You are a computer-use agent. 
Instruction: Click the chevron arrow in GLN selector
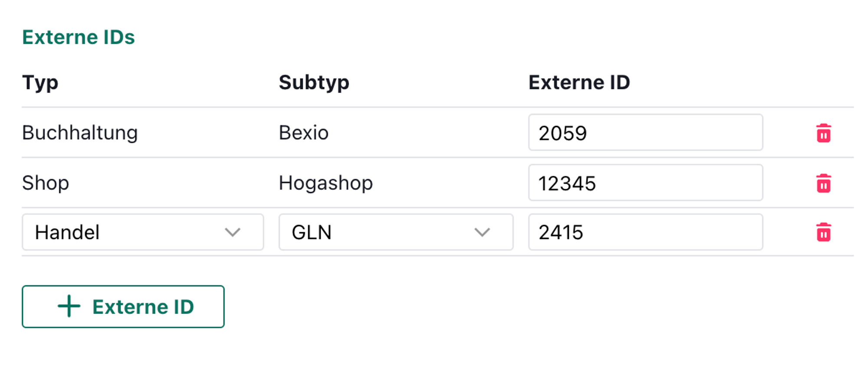point(482,232)
